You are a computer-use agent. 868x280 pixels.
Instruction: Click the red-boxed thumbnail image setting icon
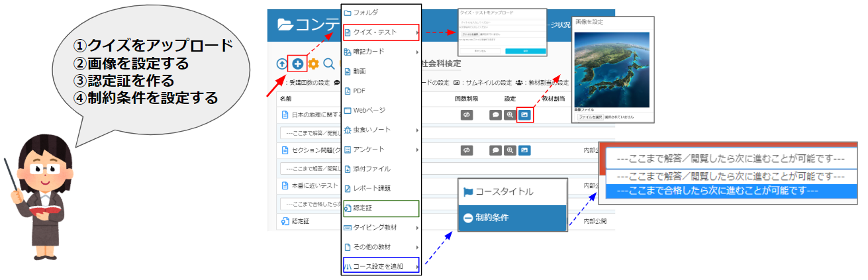pyautogui.click(x=524, y=115)
